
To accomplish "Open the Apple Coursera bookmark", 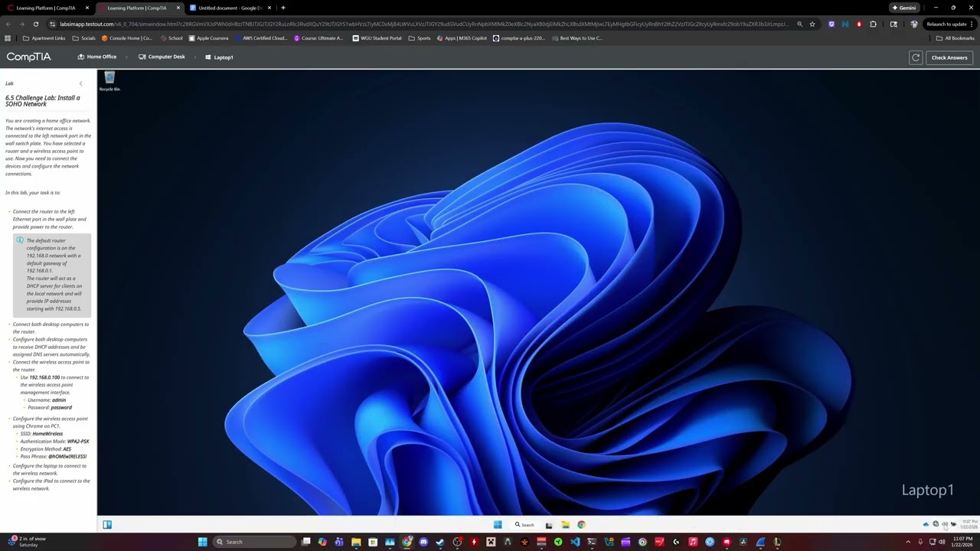I will (x=208, y=38).
